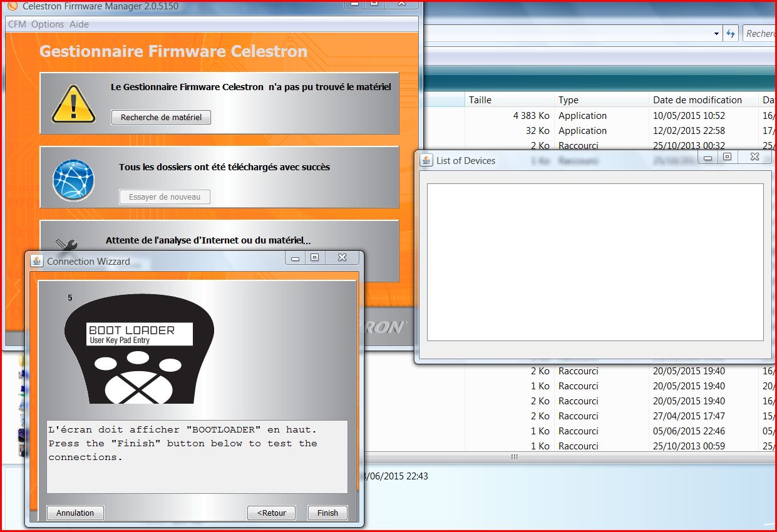The width and height of the screenshot is (777, 532).
Task: Click the Essayer de nouveau button
Action: (x=165, y=197)
